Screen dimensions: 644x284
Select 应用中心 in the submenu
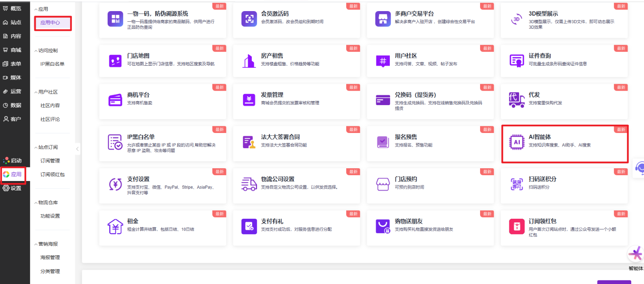[x=50, y=23]
